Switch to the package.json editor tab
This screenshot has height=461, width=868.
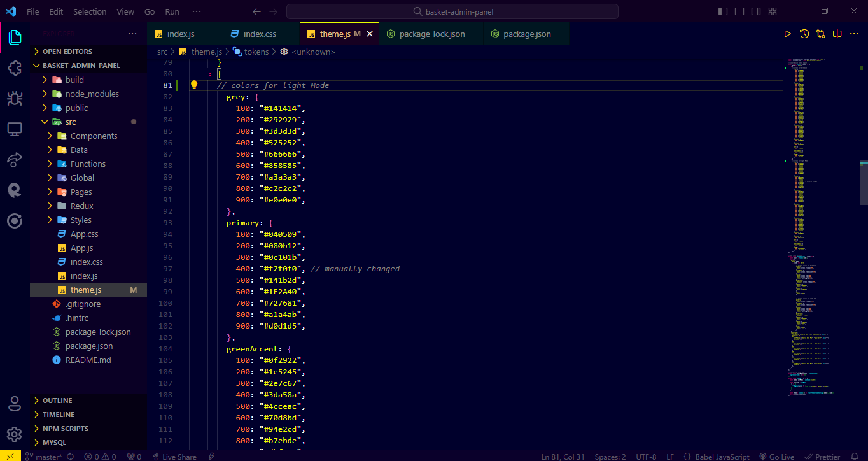click(526, 34)
